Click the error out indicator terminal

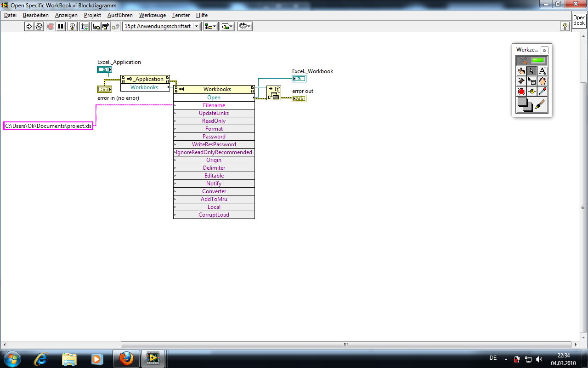pos(299,98)
